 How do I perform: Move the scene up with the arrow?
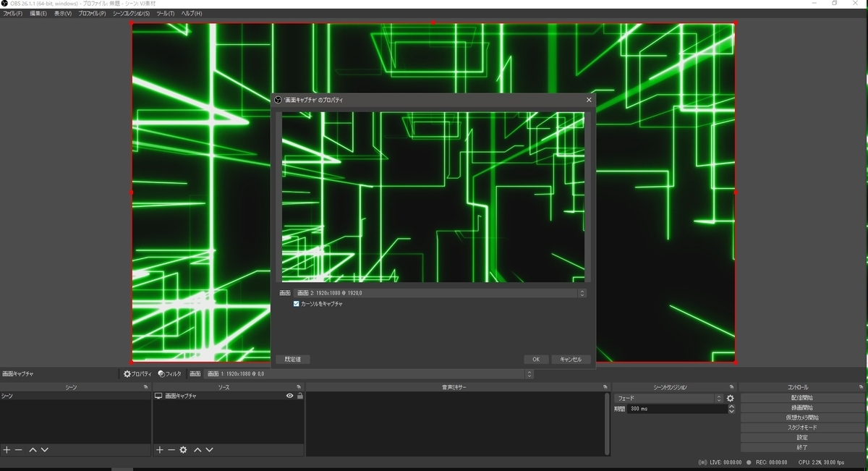coord(33,450)
